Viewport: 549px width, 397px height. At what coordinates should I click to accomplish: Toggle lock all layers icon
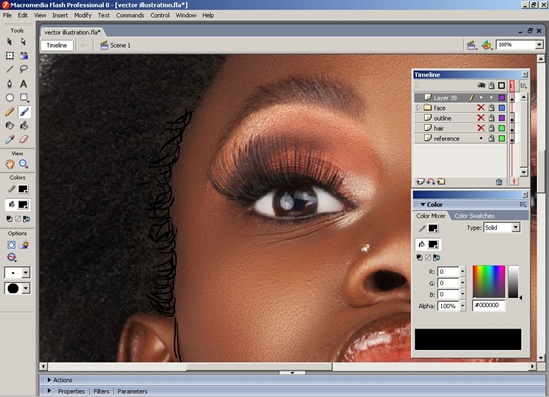pos(492,85)
